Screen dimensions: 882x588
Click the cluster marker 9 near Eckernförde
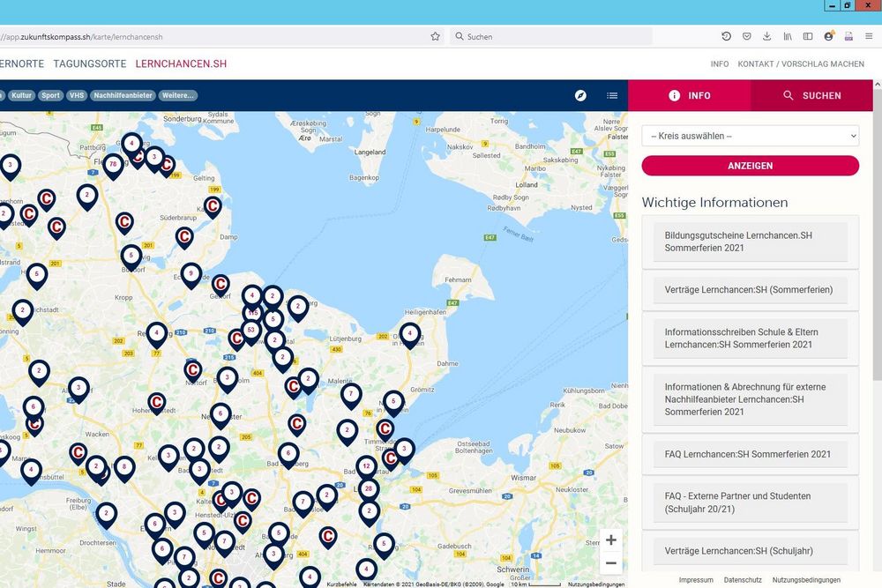(191, 275)
